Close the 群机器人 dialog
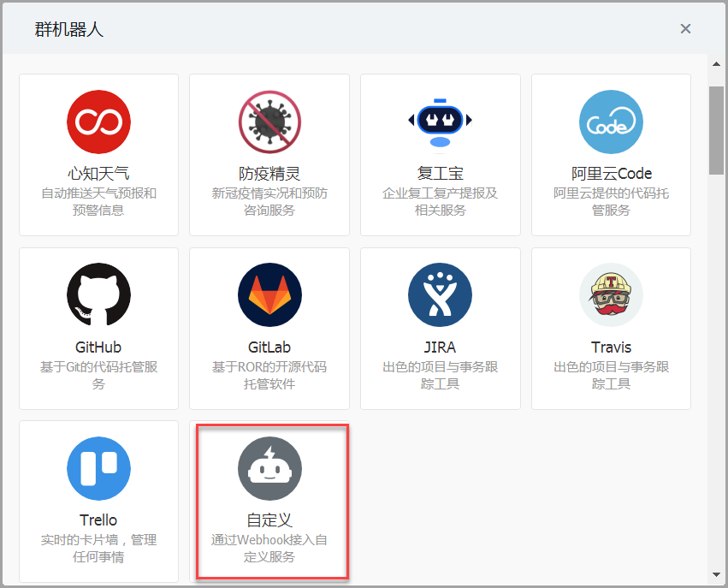 point(685,29)
